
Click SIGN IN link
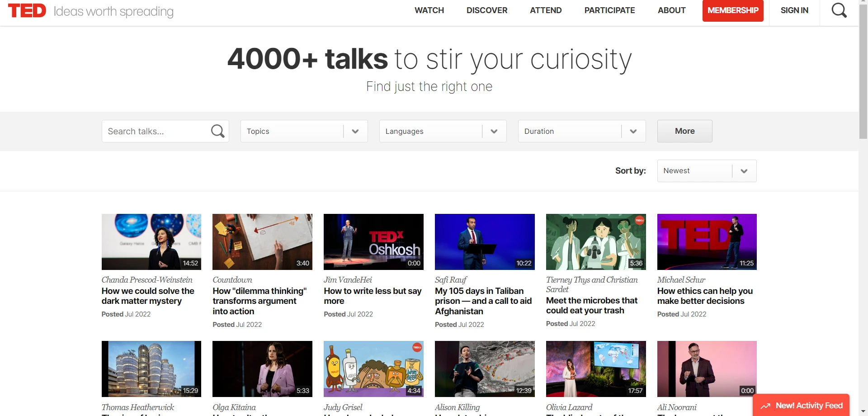tap(794, 10)
